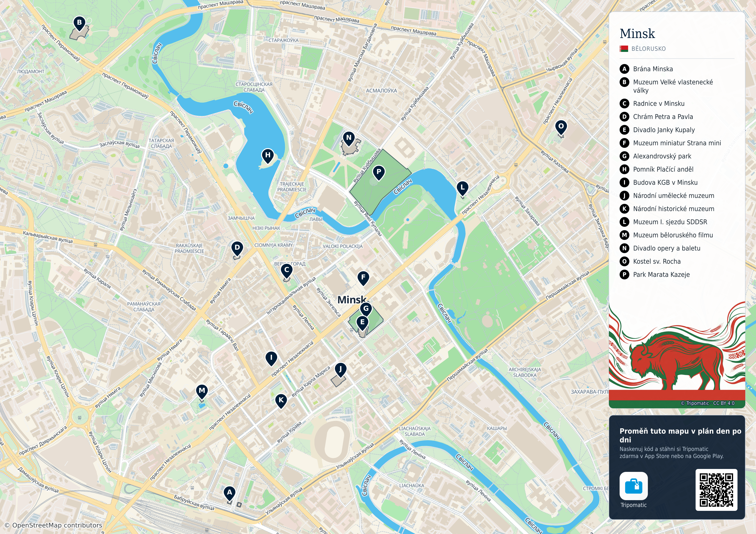Click 'Kostel sv. Rocha' legend row
This screenshot has height=534, width=756.
[x=650, y=262]
